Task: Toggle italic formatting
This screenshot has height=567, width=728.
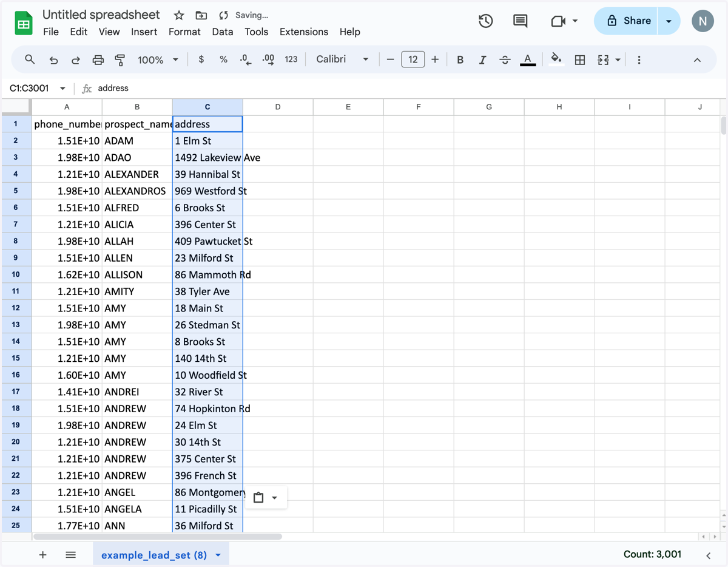Action: click(483, 59)
